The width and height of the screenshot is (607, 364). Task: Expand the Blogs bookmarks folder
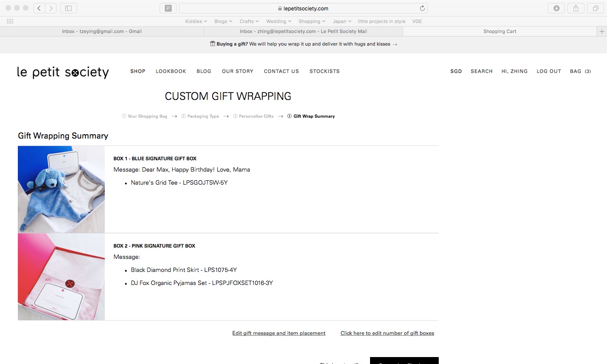tap(223, 21)
